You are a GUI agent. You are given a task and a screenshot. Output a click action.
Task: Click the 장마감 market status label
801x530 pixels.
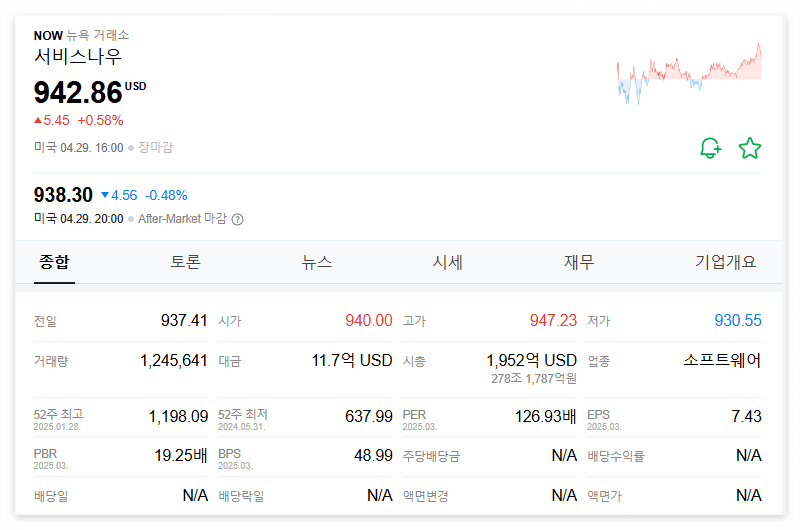pos(155,148)
